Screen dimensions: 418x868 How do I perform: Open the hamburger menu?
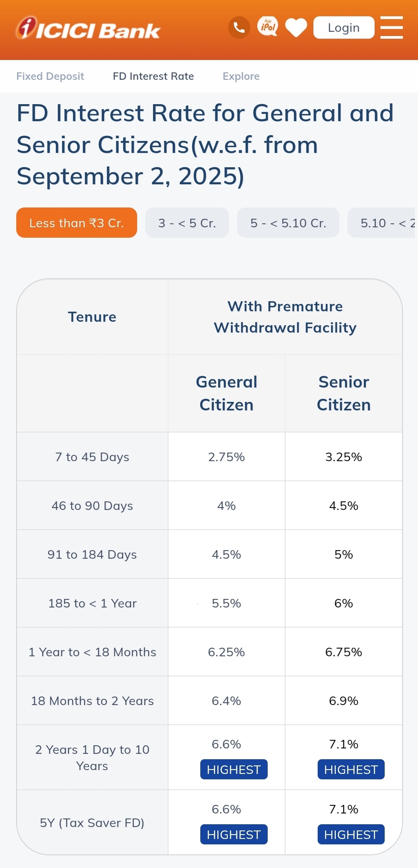click(391, 27)
